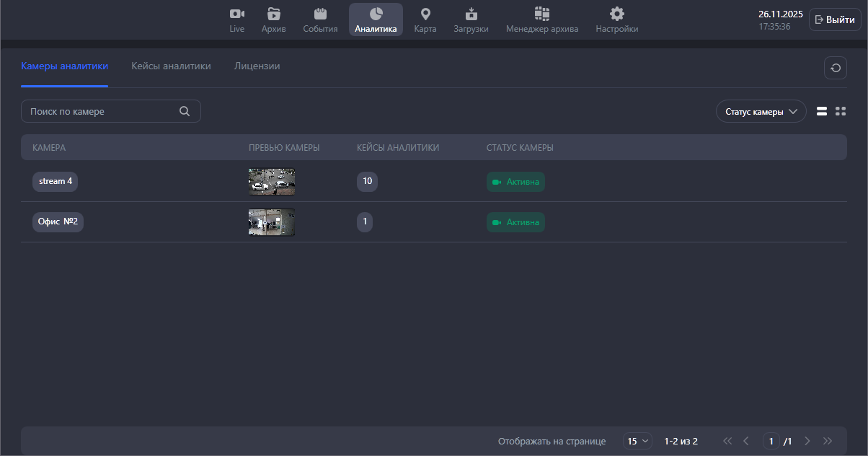Click the refresh icon button
The width and height of the screenshot is (868, 456).
(836, 68)
